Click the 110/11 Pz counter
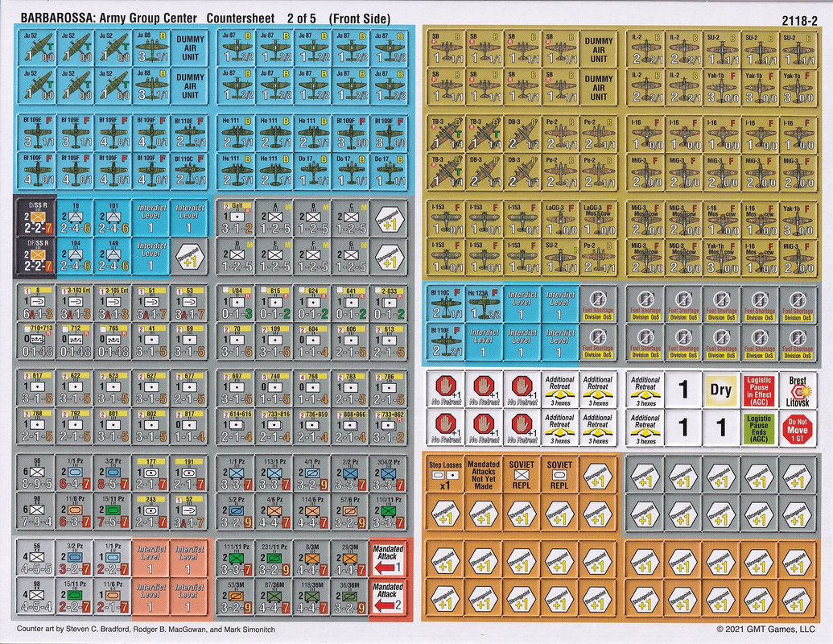This screenshot has height=644, width=833. (x=389, y=512)
